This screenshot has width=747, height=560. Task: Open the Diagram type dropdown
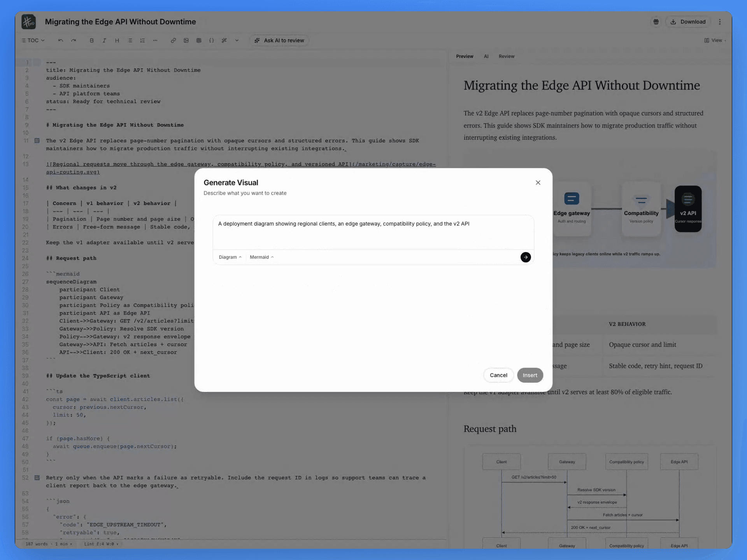(x=230, y=257)
